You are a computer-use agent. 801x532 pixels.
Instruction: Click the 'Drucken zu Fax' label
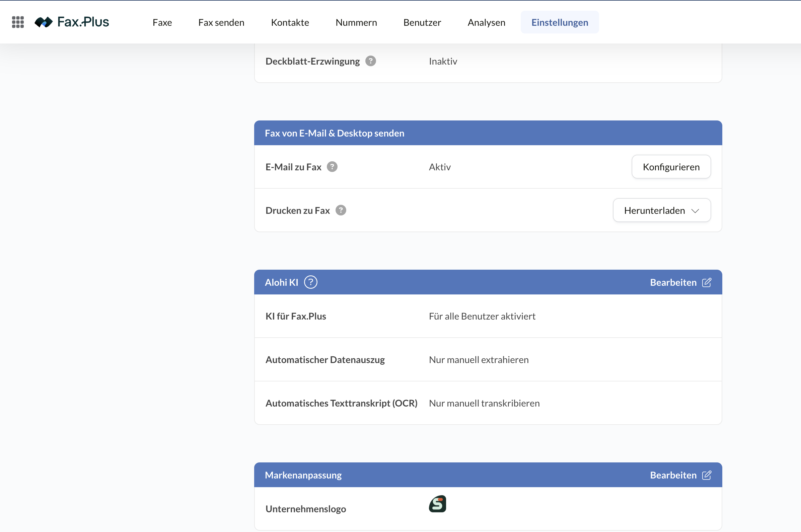click(x=297, y=210)
